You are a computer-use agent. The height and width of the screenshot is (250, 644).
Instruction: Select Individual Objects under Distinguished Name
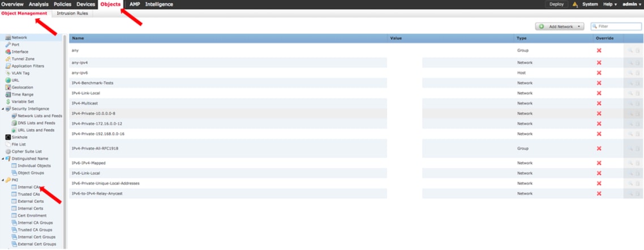[x=34, y=166]
